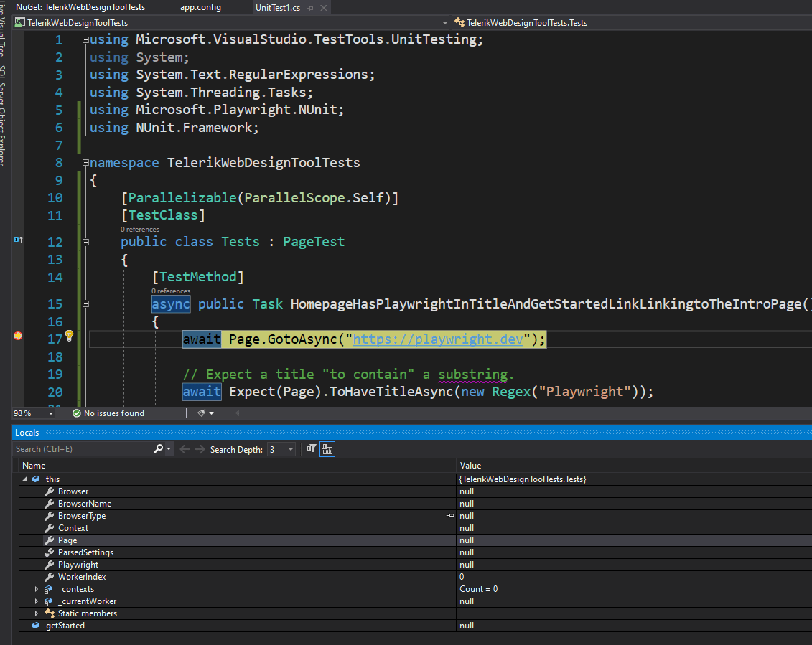This screenshot has width=812, height=645.
Task: Click the inheritance margin icon at line 12
Action: (18, 240)
